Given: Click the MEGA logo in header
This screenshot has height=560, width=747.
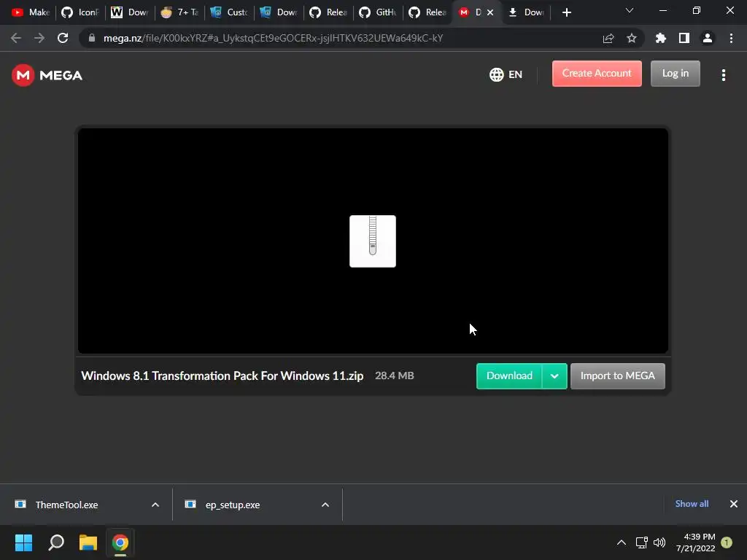Looking at the screenshot, I should (x=47, y=75).
